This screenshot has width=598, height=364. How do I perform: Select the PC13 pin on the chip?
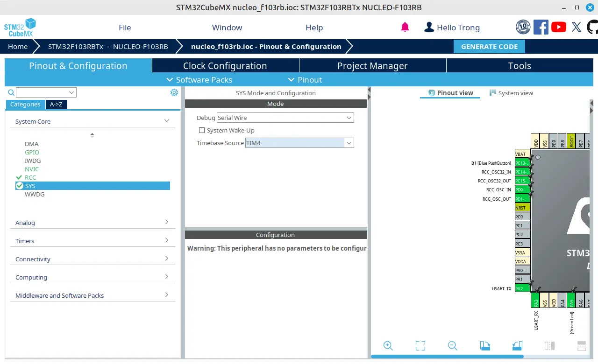click(x=522, y=163)
